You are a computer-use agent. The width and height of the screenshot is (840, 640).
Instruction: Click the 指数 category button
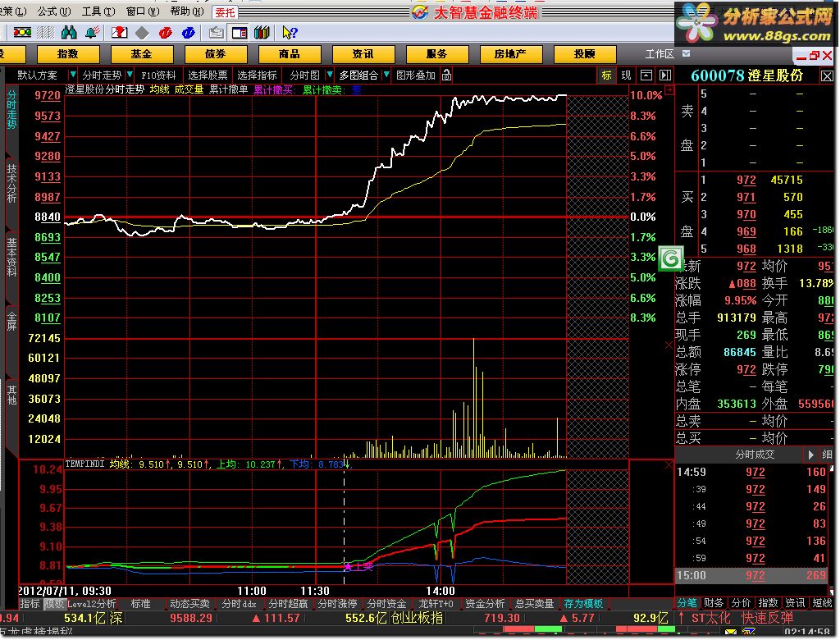(68, 54)
